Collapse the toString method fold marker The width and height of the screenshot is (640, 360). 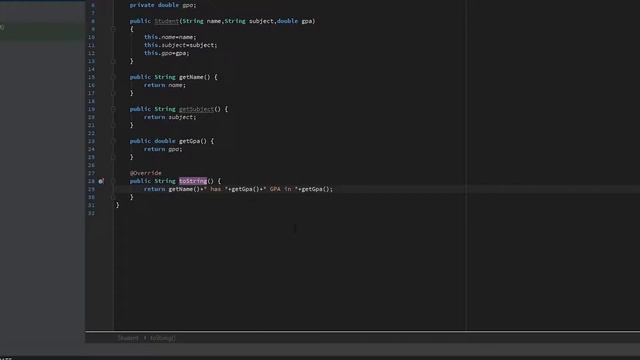coord(113,181)
